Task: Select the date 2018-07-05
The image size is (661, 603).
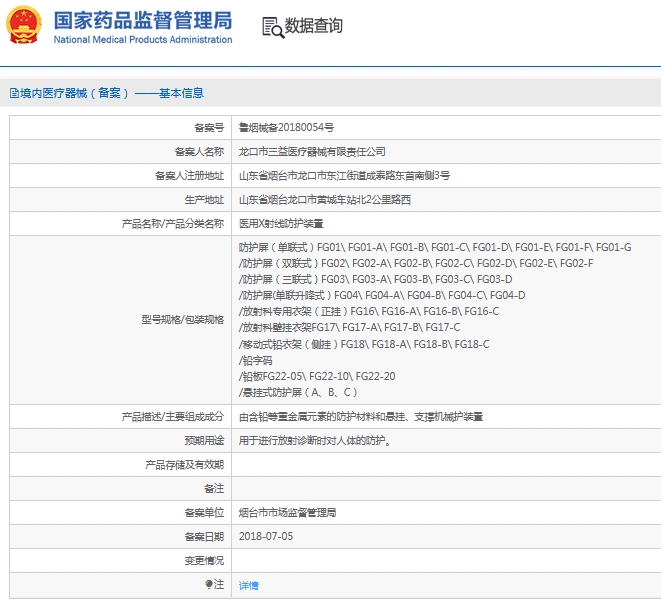Action: pos(266,536)
